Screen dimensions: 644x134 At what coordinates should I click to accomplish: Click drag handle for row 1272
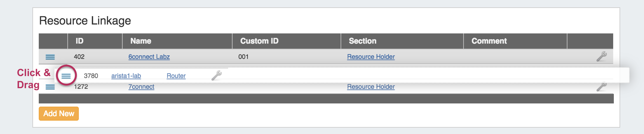(x=50, y=87)
